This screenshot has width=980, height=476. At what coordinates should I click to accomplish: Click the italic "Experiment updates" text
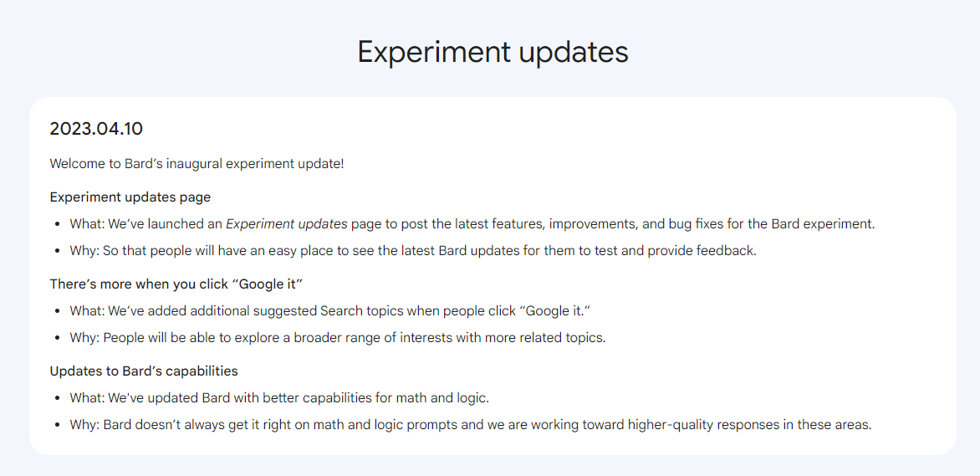coord(286,224)
